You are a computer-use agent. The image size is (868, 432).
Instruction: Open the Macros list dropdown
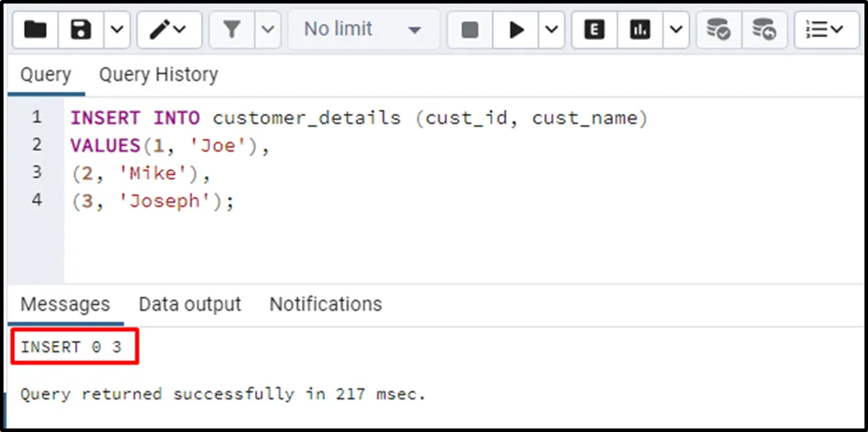825,30
